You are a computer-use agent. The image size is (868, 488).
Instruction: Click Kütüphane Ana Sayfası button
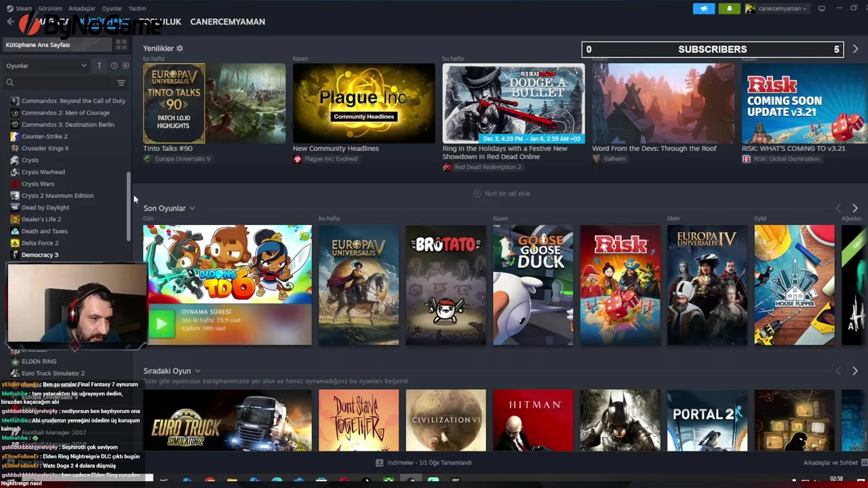coord(57,45)
